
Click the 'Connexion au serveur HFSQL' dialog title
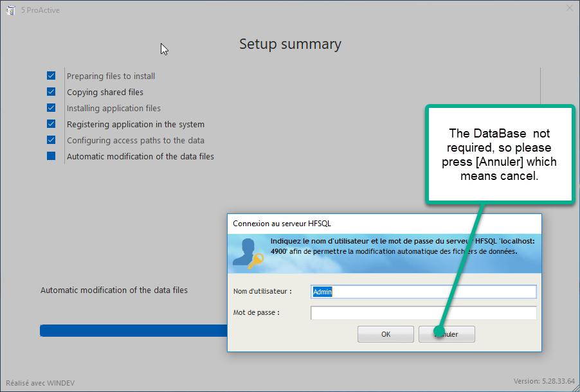pyautogui.click(x=282, y=224)
